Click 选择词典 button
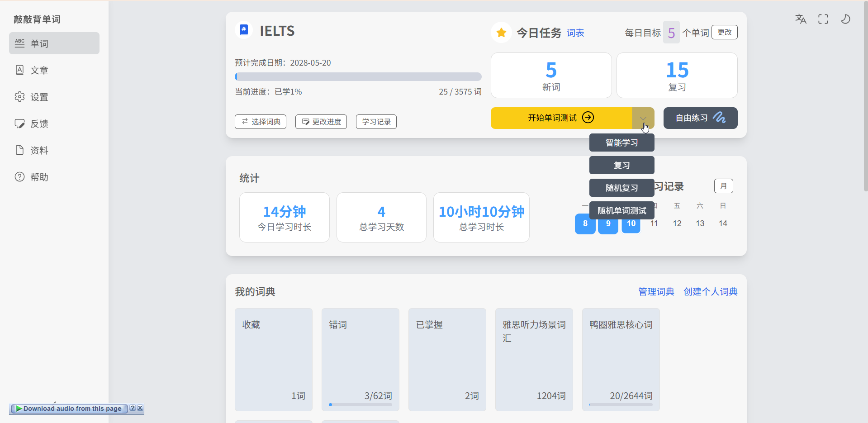The width and height of the screenshot is (868, 423). [x=261, y=122]
